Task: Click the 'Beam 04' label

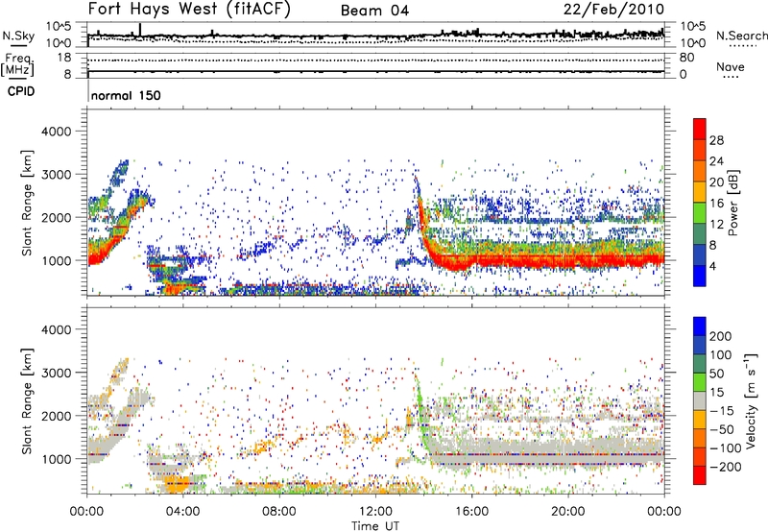Action: [x=374, y=11]
